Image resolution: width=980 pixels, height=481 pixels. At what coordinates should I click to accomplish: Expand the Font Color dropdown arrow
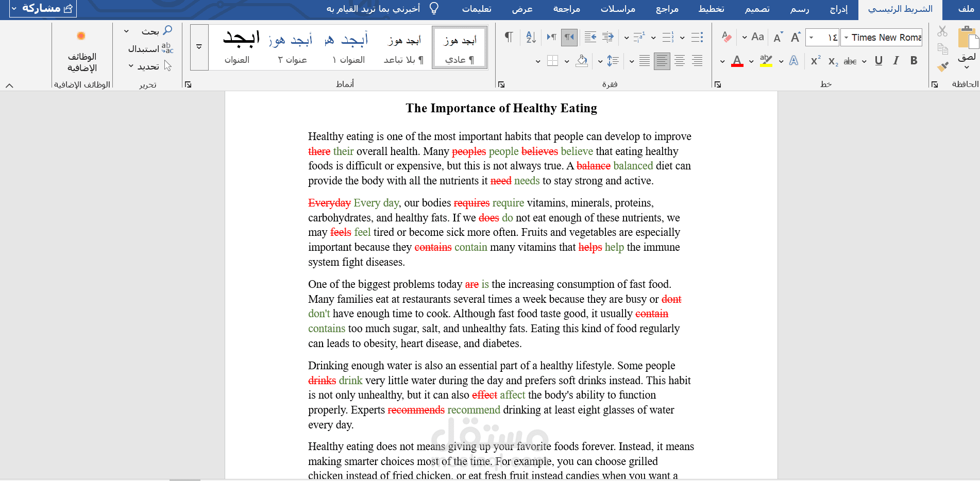722,61
